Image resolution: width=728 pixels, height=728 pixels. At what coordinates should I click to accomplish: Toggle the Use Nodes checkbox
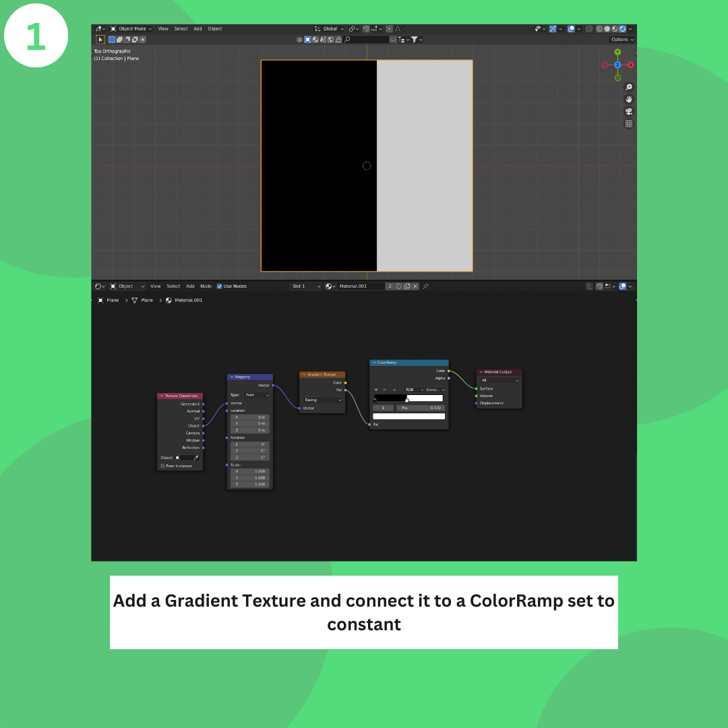coord(219,286)
